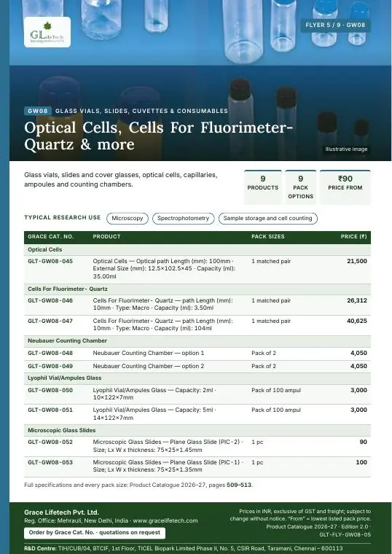Click catalogue pages 509–513 reference
This screenshot has width=392, height=554.
click(x=239, y=485)
